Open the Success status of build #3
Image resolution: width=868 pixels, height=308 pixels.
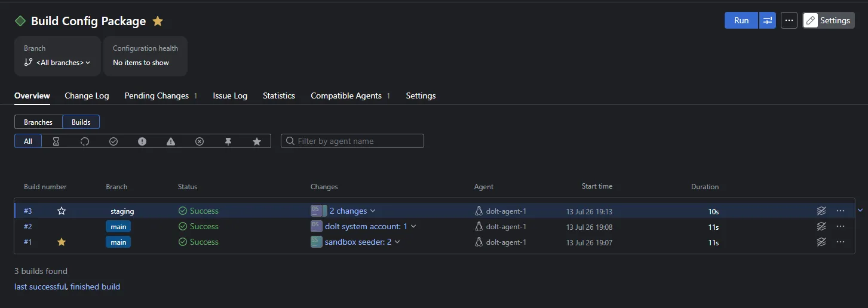(198, 211)
